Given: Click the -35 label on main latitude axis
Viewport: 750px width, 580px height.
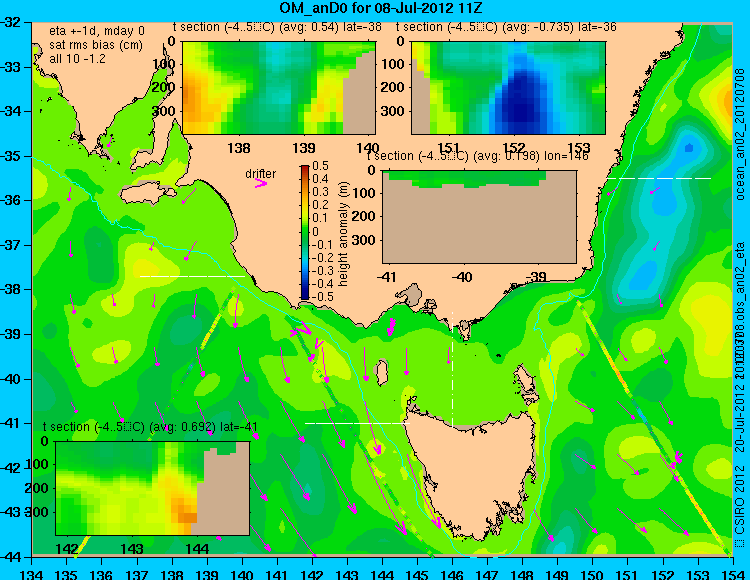Looking at the screenshot, I should [11, 156].
